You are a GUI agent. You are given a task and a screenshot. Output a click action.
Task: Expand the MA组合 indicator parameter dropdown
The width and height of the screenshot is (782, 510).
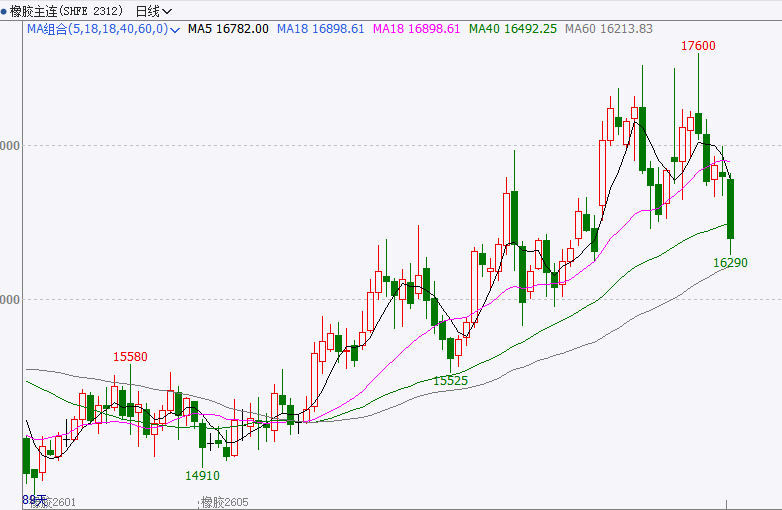pyautogui.click(x=176, y=30)
